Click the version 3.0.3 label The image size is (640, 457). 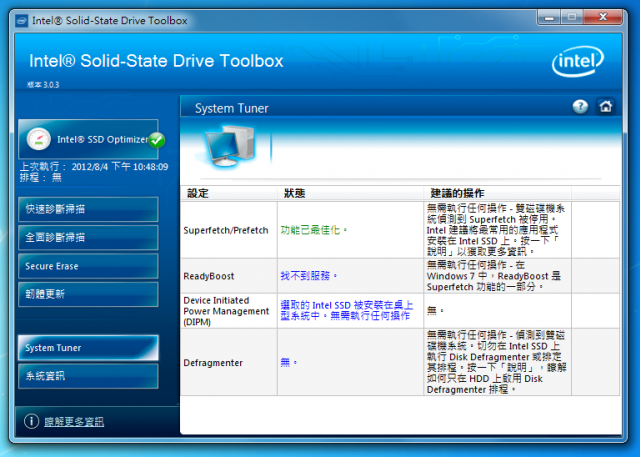(43, 85)
